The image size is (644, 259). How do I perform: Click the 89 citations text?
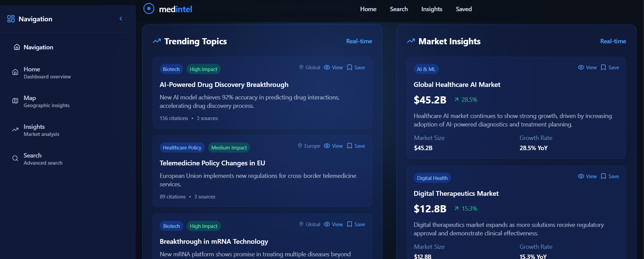(x=173, y=196)
